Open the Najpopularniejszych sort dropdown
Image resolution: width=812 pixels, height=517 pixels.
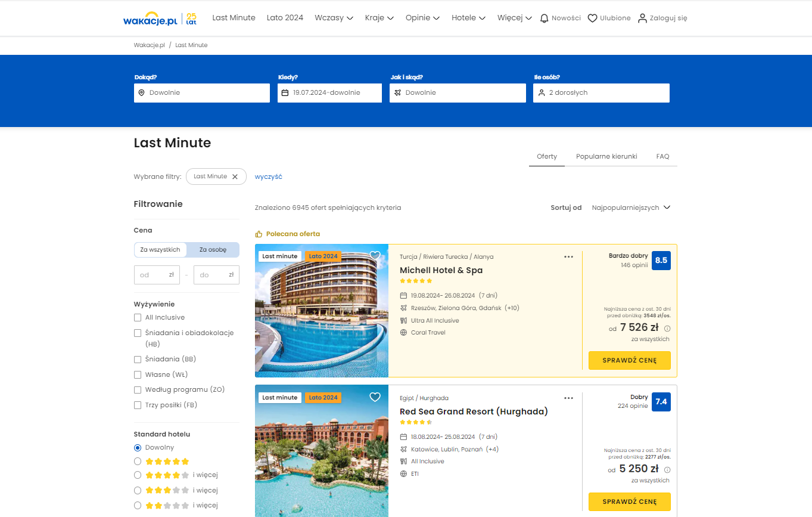click(x=631, y=208)
